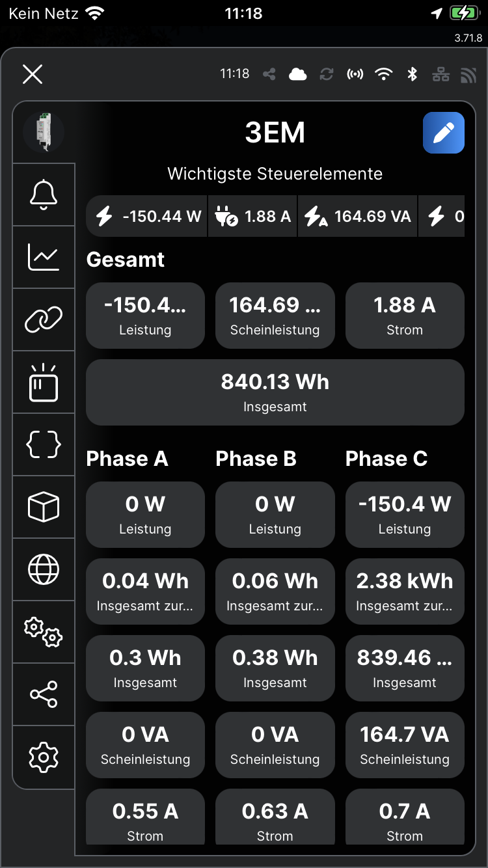Open the globe network tab
This screenshot has width=488, height=868.
pyautogui.click(x=44, y=569)
